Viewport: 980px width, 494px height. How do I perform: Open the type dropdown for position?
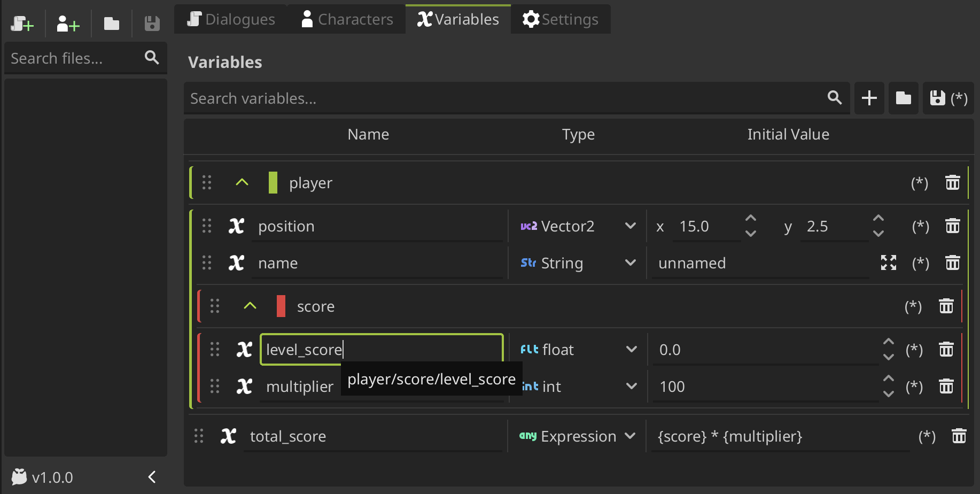[631, 226]
